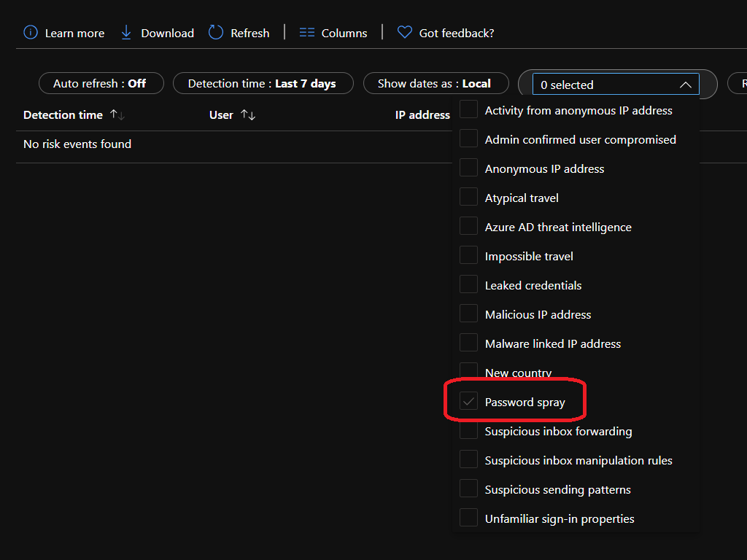Click the Refresh circular arrow icon
Screen dimensions: 747x560
point(216,33)
